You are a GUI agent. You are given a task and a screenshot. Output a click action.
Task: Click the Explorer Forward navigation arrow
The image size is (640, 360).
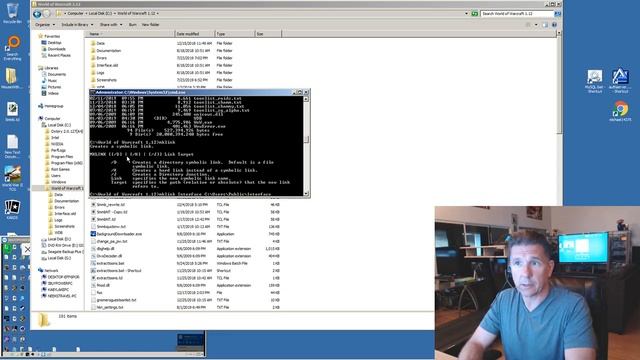click(47, 14)
